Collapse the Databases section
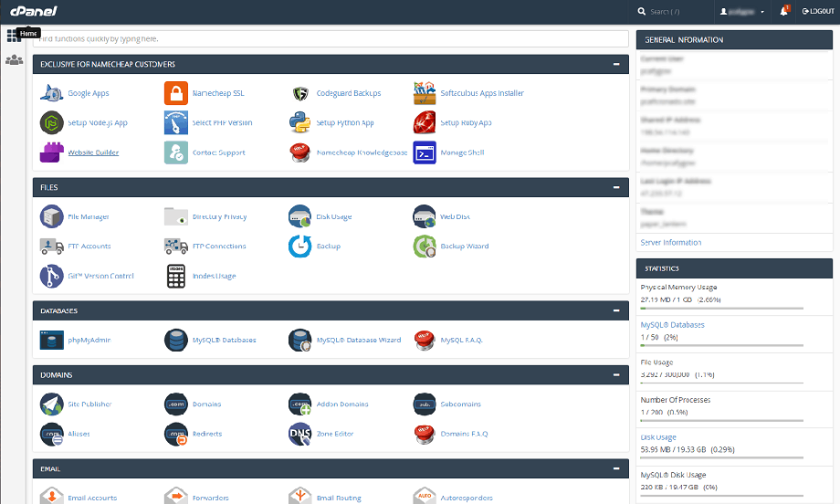 pyautogui.click(x=616, y=310)
